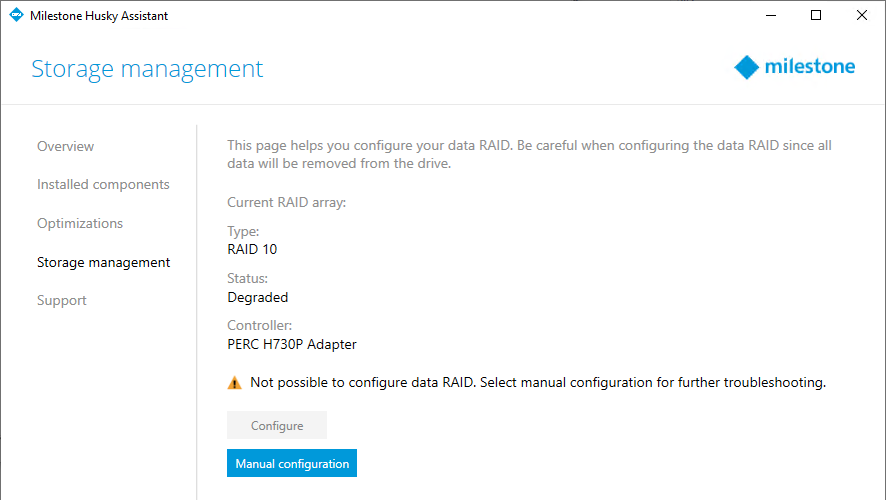Select Optimizations in the sidebar
The width and height of the screenshot is (886, 500).
80,223
